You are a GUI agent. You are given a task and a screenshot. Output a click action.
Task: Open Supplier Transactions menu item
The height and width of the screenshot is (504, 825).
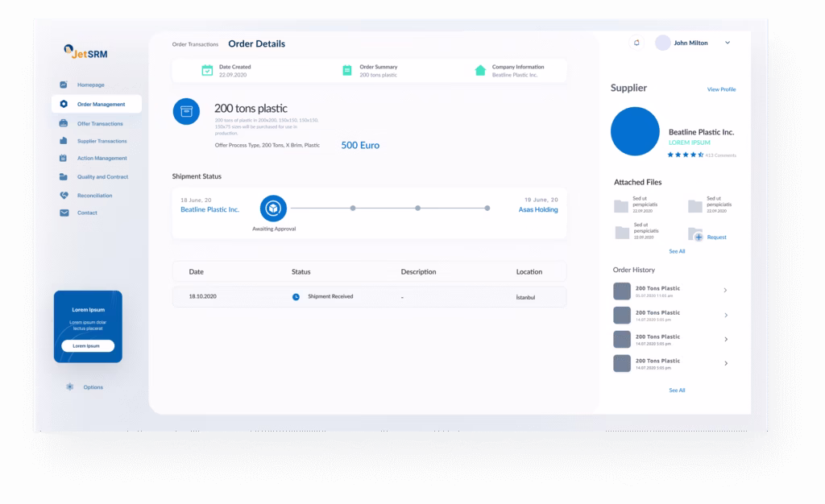[x=102, y=141]
